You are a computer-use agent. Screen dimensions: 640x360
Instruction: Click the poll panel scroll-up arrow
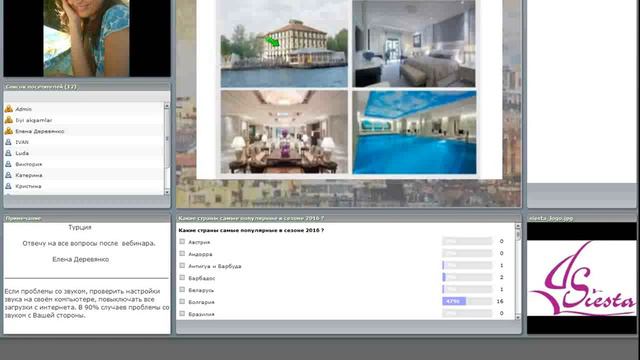[x=518, y=226]
